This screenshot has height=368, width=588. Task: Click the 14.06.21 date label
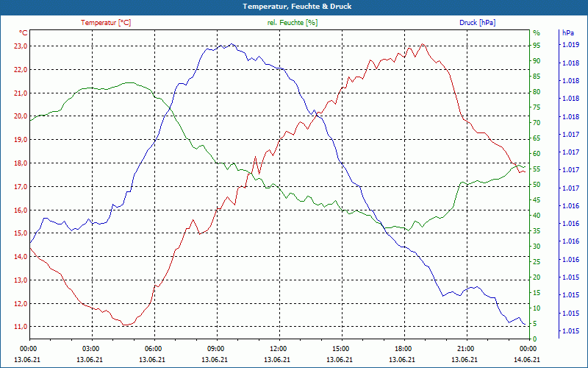point(527,360)
